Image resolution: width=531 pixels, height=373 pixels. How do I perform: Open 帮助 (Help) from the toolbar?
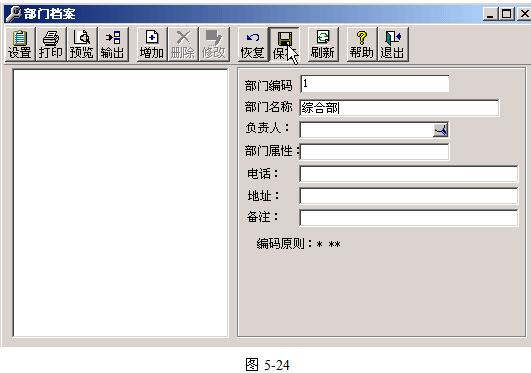point(362,44)
